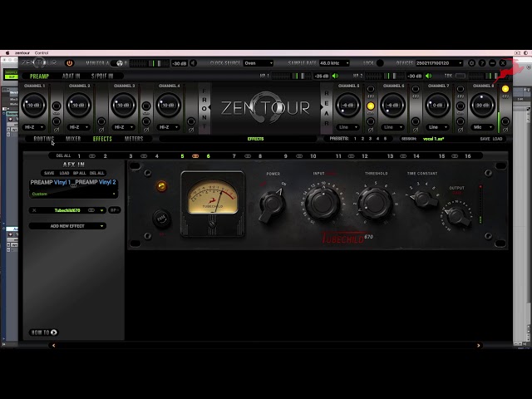Mute the HP 2 headphone speaker icon
Viewport: 532px width, 399px height.
click(x=428, y=76)
